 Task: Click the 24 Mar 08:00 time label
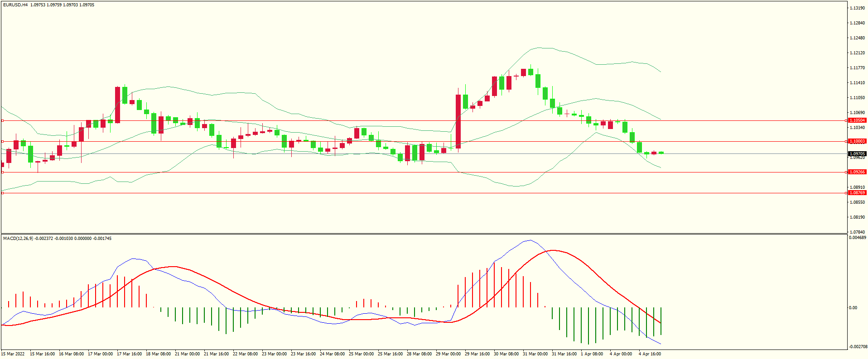pyautogui.click(x=332, y=354)
